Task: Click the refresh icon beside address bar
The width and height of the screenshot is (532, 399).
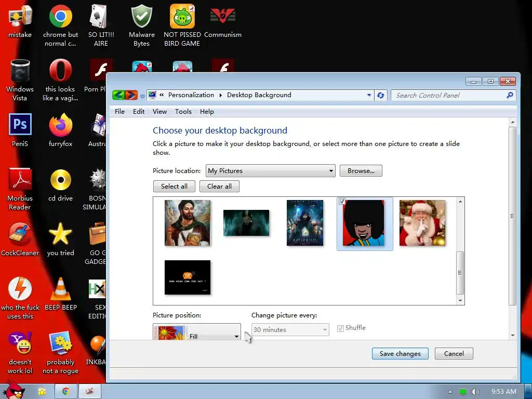Action: [381, 96]
